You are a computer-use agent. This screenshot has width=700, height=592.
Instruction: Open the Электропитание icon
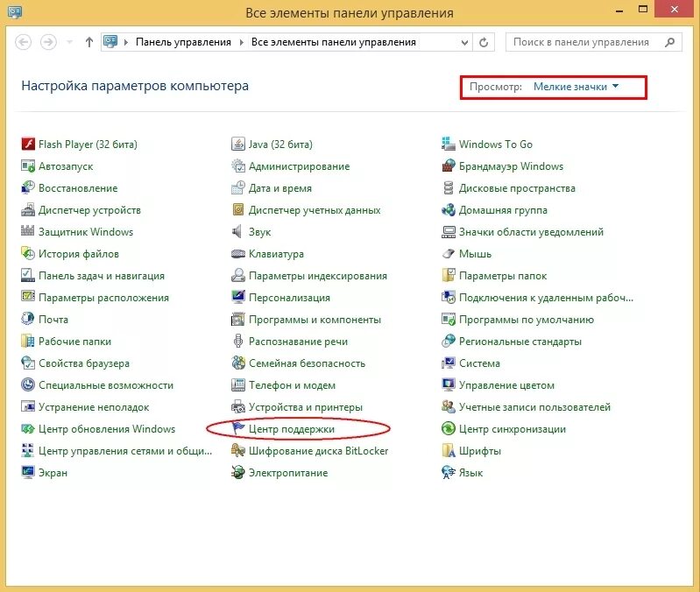point(238,472)
